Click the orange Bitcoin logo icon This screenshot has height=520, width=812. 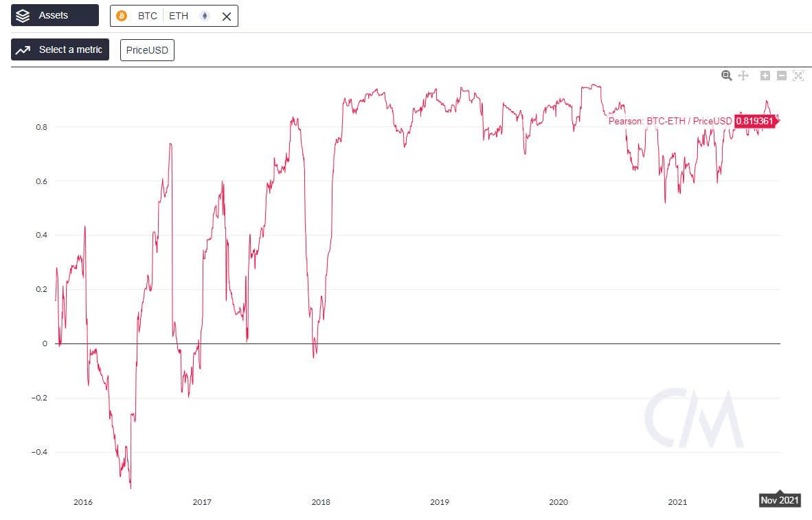pyautogui.click(x=122, y=16)
